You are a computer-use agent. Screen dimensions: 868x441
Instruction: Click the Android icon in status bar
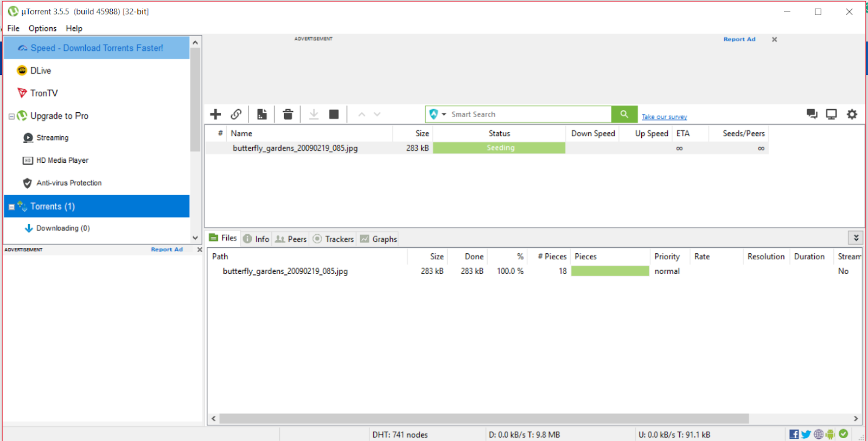click(831, 434)
